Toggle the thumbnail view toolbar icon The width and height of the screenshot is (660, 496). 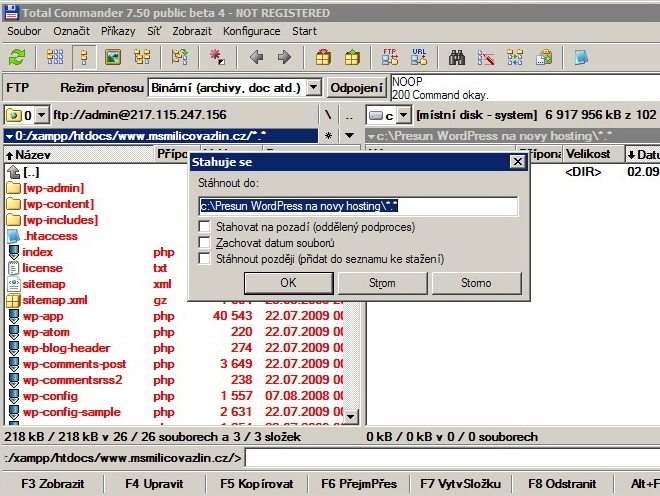113,57
